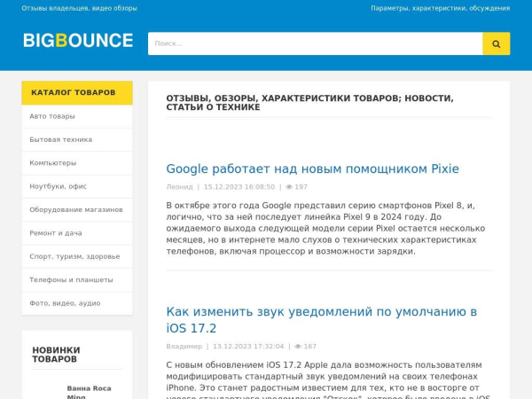Screen dimensions: 532x399
Task: Select Компьютеры in the catalog
Action: pyautogui.click(x=52, y=163)
